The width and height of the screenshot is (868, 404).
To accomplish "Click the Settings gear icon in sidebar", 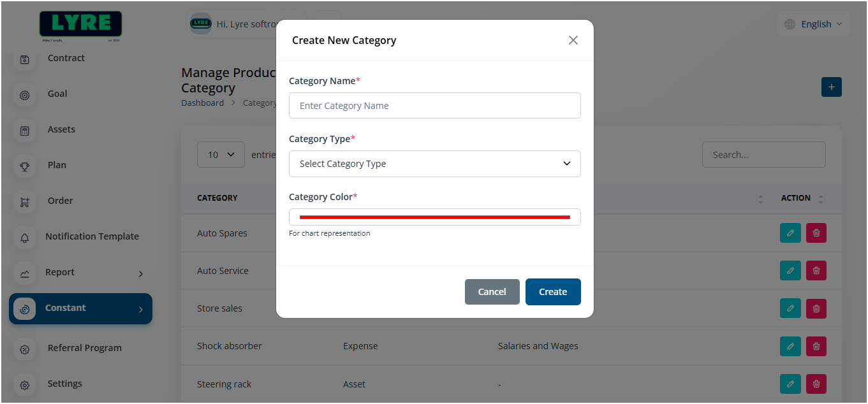I will [25, 385].
